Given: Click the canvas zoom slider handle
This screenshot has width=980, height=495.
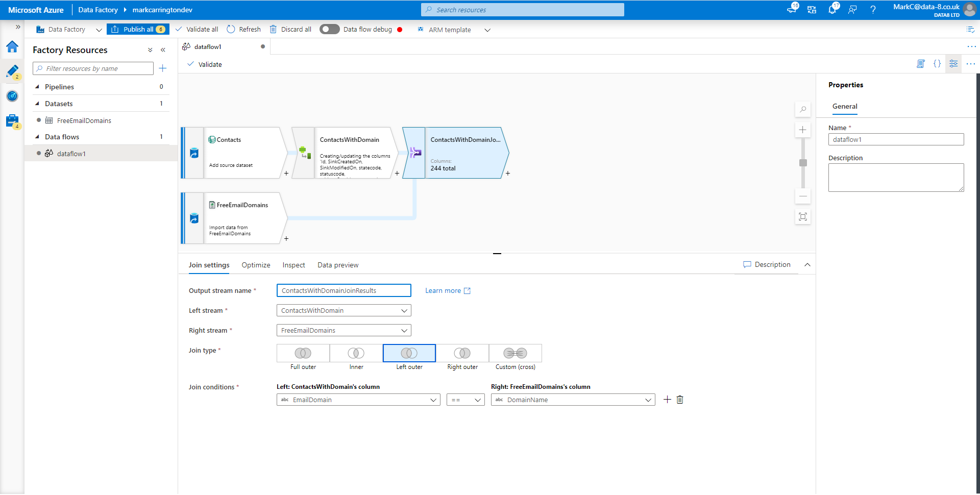Looking at the screenshot, I should (x=803, y=162).
